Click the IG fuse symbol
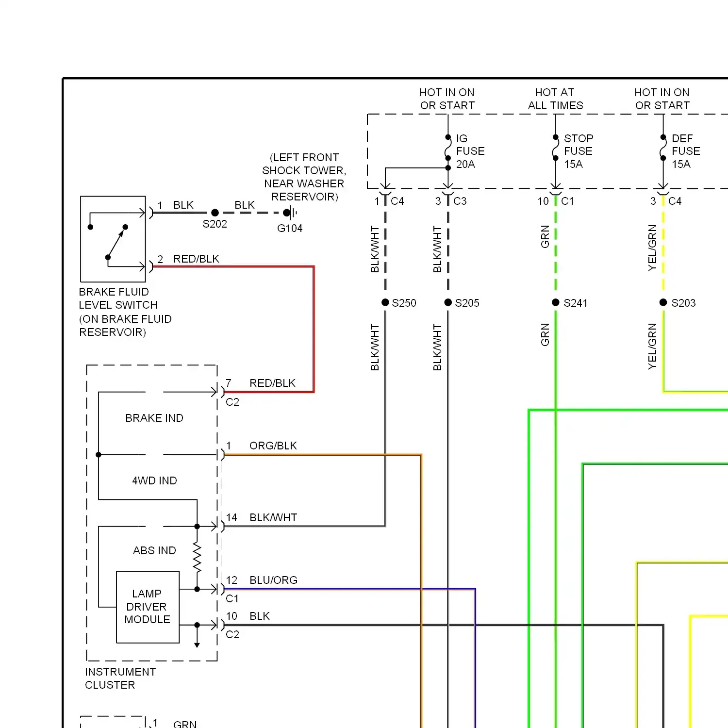Viewport: 728px width, 728px height. (x=448, y=148)
